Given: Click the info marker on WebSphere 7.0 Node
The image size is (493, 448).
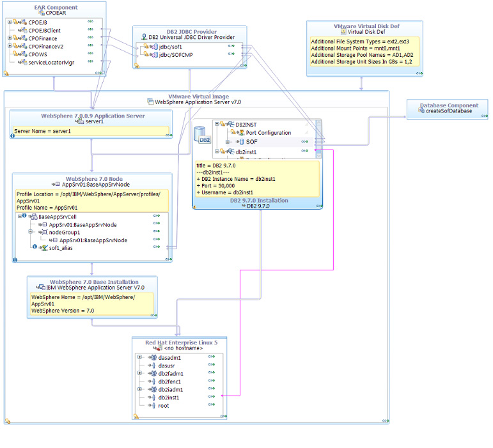Looking at the screenshot, I should coord(15,260).
